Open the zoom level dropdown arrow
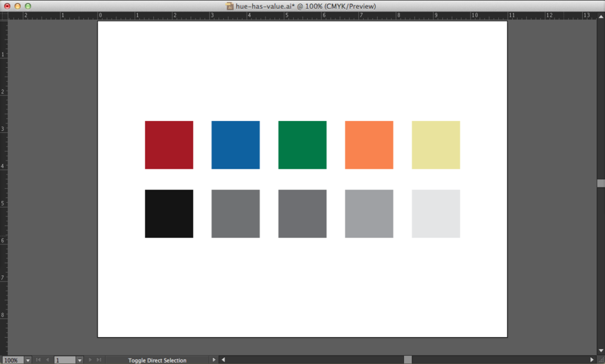605x364 pixels. click(x=28, y=360)
